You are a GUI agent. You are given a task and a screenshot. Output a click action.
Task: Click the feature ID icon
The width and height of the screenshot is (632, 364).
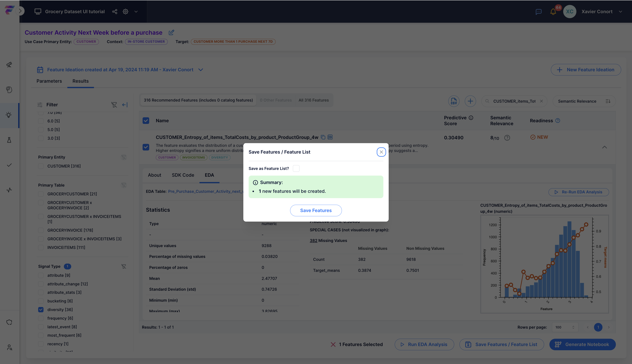pos(330,137)
